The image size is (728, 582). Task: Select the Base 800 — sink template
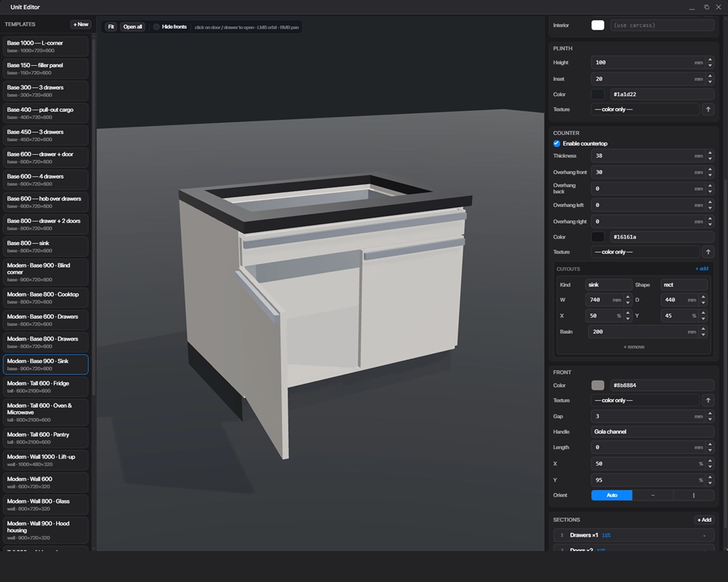45,246
